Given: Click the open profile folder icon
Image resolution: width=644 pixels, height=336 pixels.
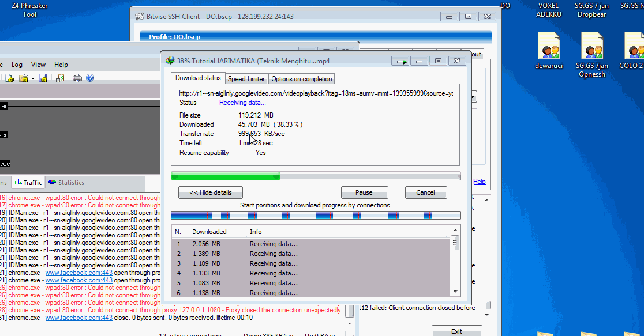Looking at the screenshot, I should (24, 78).
